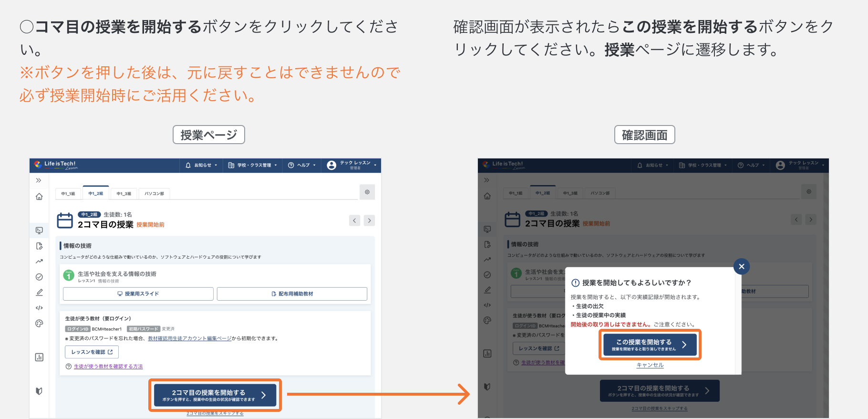
Task: Click the trend line icon in 授業ページ sidebar
Action: click(39, 261)
